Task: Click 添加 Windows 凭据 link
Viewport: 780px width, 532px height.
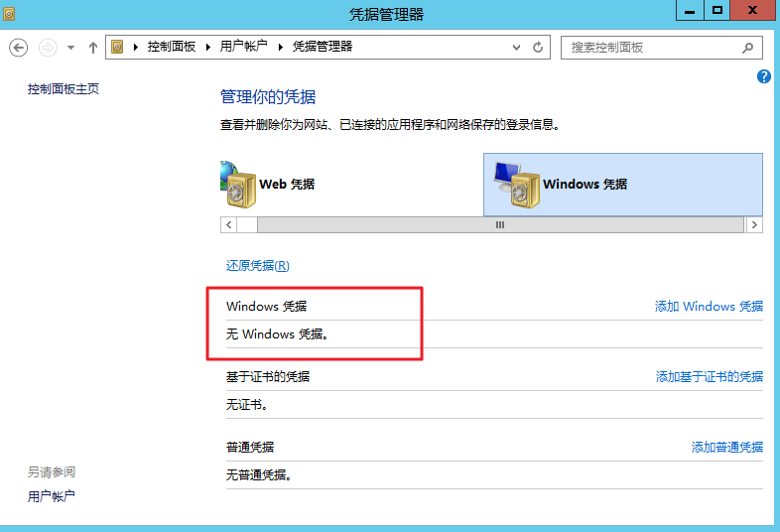Action: [709, 307]
